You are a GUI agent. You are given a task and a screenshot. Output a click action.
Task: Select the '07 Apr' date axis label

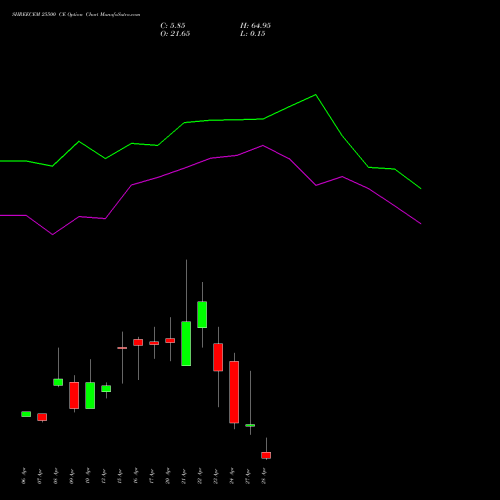(39, 476)
